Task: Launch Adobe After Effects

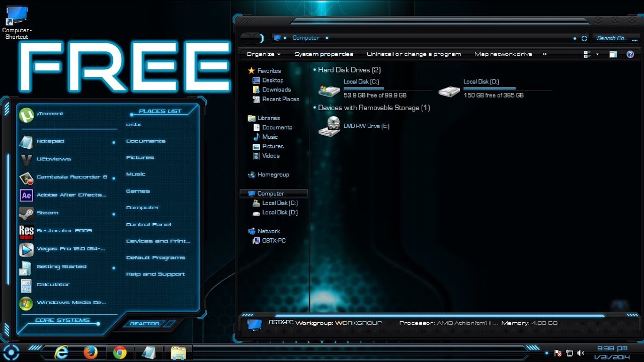Action: (x=63, y=195)
